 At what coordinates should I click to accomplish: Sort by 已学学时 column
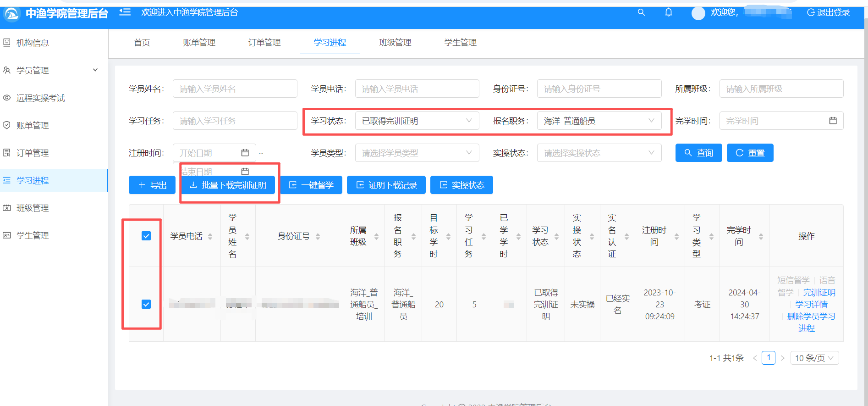pos(519,236)
